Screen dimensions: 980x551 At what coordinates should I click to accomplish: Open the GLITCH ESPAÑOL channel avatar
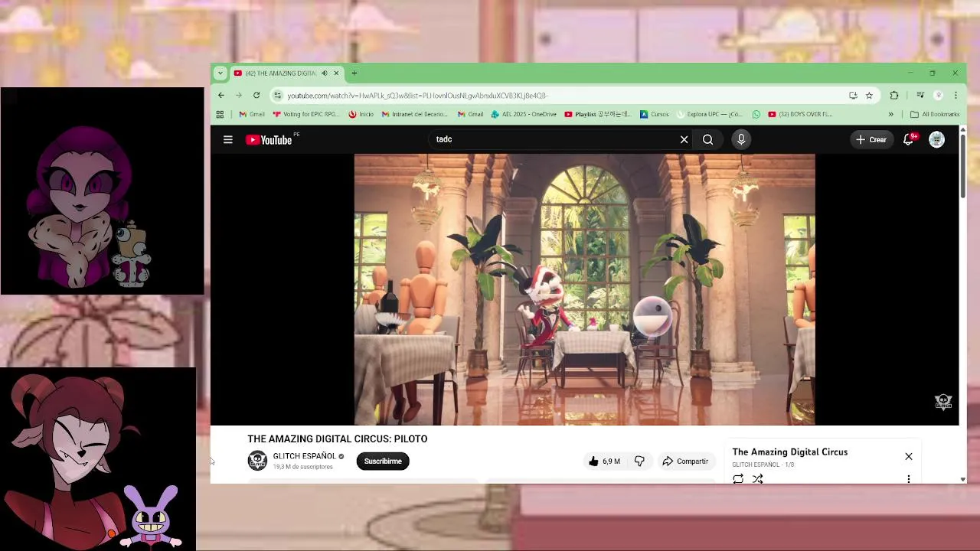click(x=257, y=461)
